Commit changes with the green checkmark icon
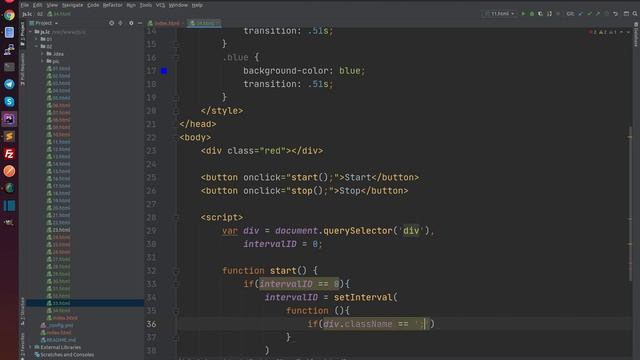 (x=589, y=13)
